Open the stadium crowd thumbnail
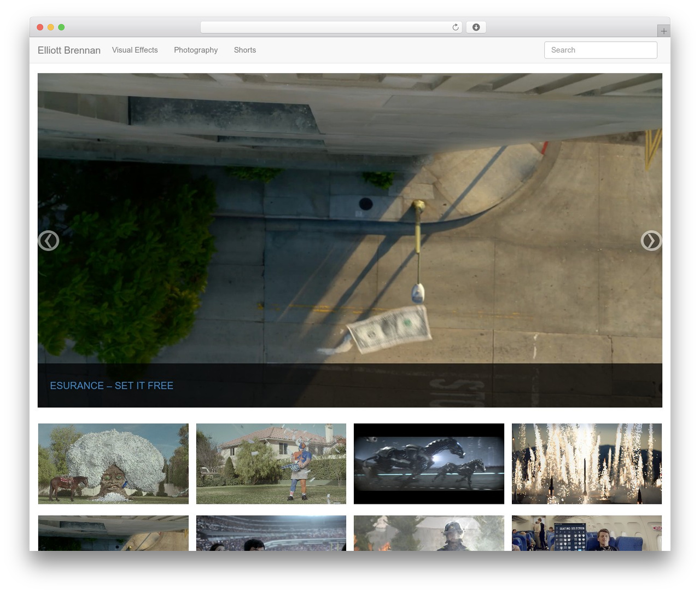This screenshot has height=593, width=700. 271,533
